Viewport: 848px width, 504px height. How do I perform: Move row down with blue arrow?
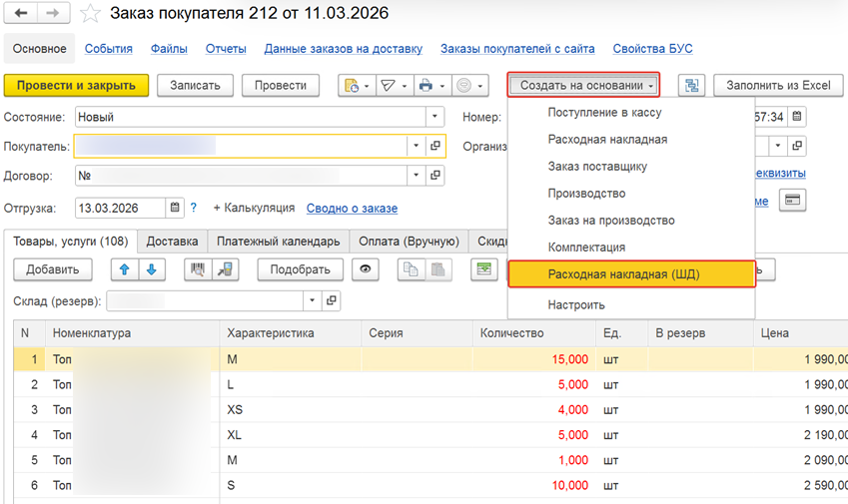151,269
